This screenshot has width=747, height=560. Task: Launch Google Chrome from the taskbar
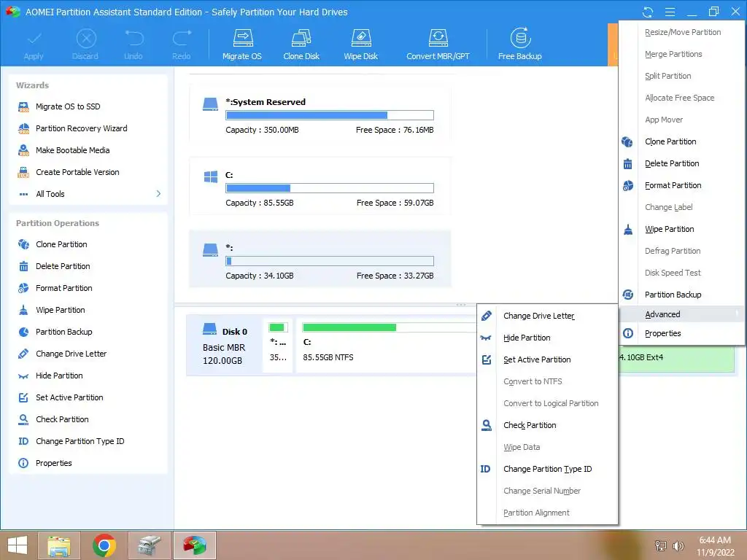point(104,545)
